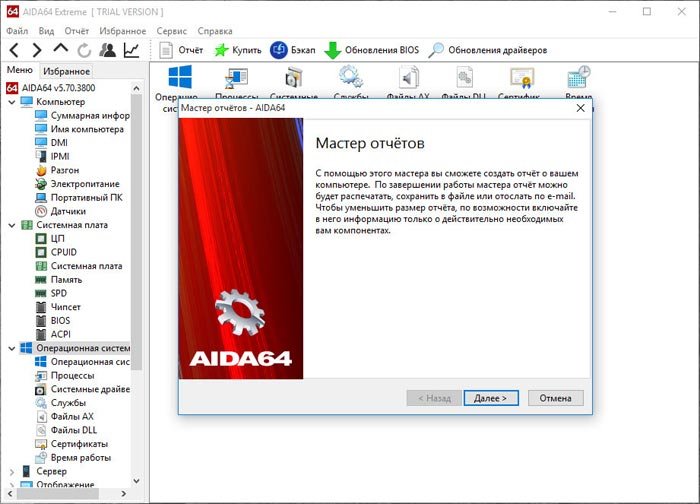700x504 pixels.
Task: Click the Отмена button
Action: [555, 398]
